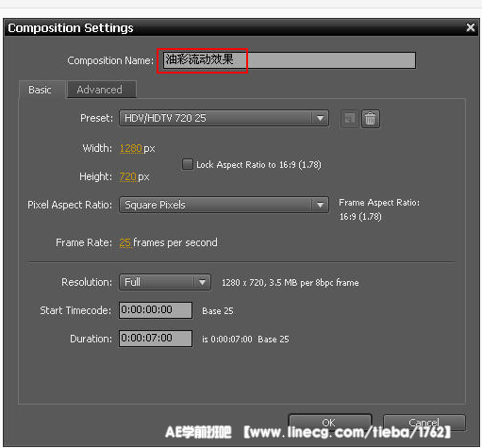Click the Frame Rate value 25

pyautogui.click(x=125, y=242)
